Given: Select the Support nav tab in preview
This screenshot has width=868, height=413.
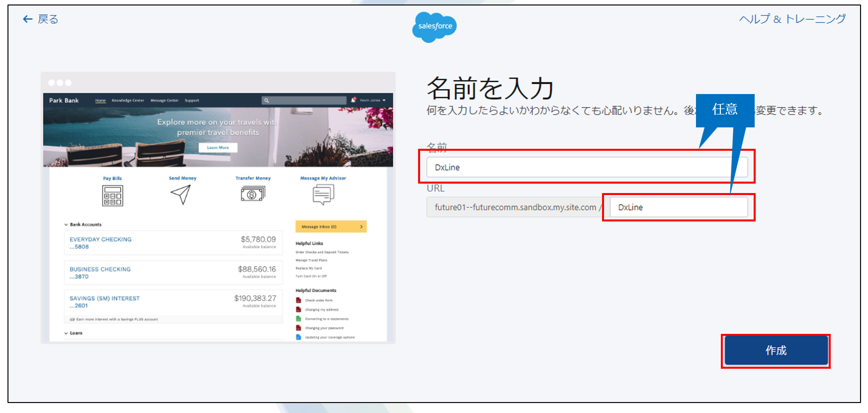Looking at the screenshot, I should [x=191, y=101].
